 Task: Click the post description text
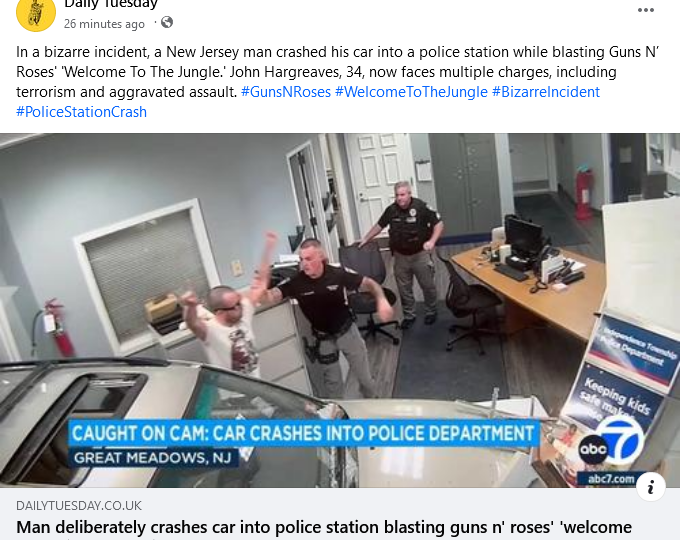337,72
